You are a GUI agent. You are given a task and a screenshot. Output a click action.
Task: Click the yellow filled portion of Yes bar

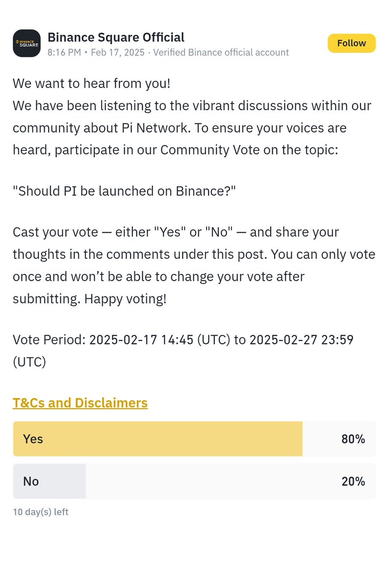point(158,439)
